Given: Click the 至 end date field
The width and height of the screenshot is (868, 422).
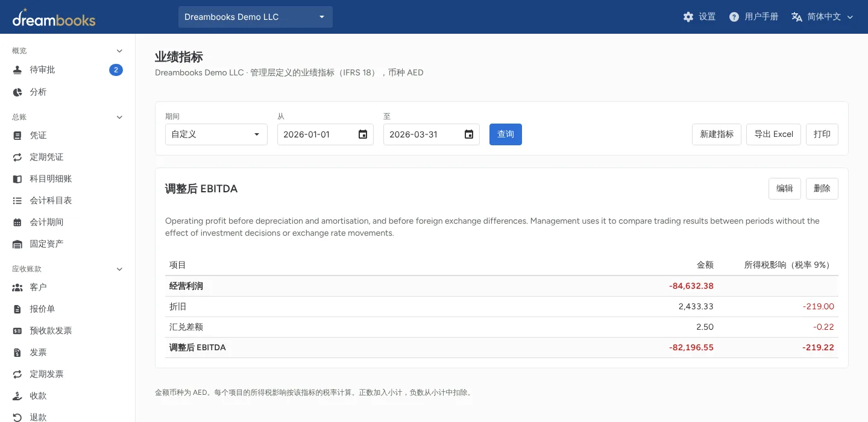Looking at the screenshot, I should click(432, 134).
